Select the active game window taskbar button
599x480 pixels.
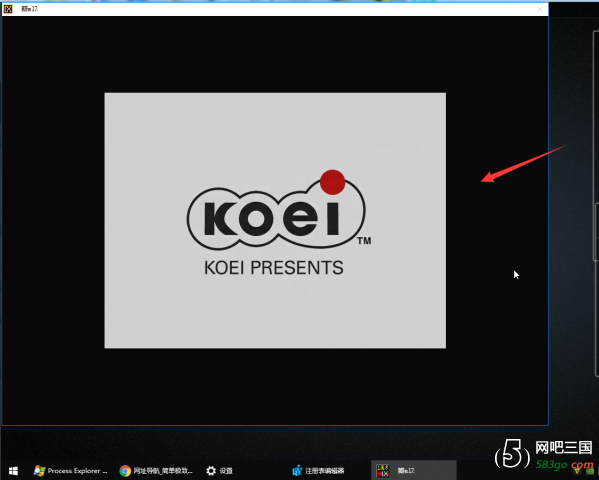pyautogui.click(x=414, y=470)
